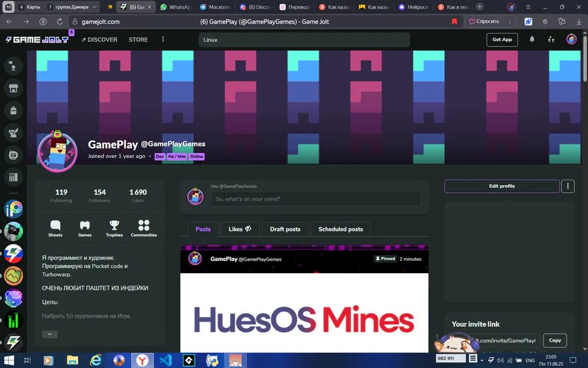Viewport: 588px width, 368px height.
Task: Click the Get App button
Action: (502, 39)
